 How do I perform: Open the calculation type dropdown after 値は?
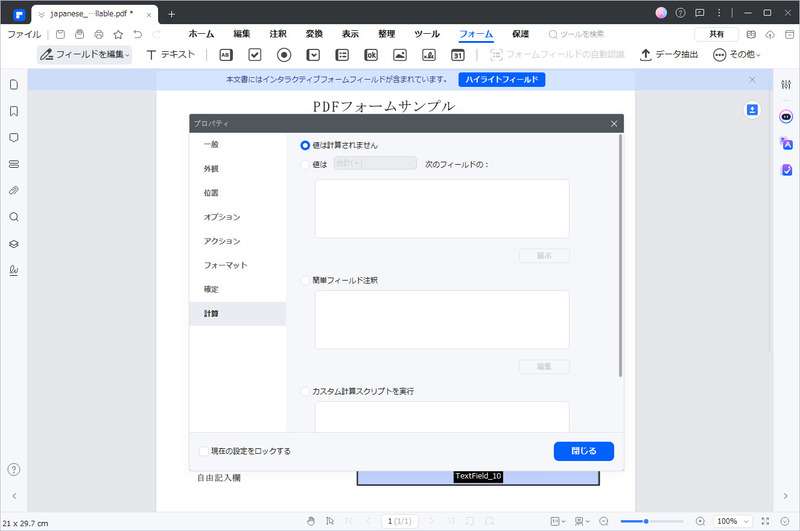click(375, 164)
